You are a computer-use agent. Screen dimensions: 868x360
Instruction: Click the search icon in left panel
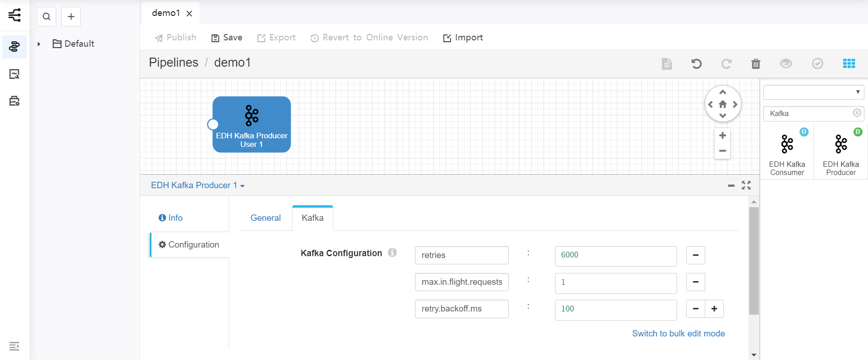coord(46,17)
